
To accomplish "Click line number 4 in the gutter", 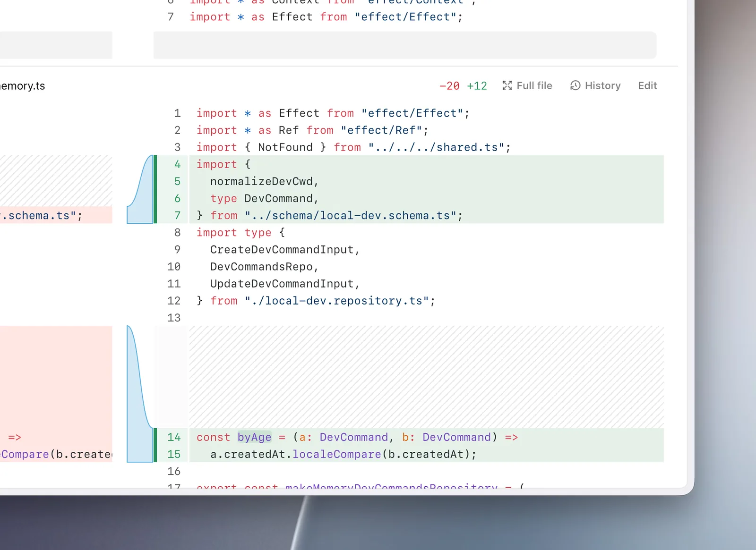I will (x=177, y=164).
